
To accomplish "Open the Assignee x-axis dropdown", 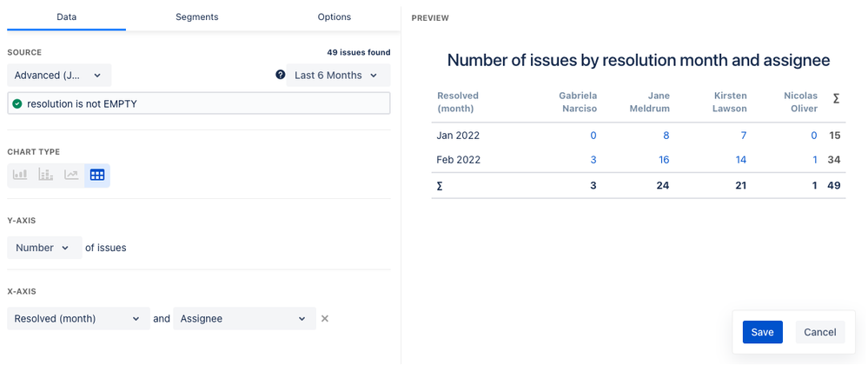I will (245, 318).
